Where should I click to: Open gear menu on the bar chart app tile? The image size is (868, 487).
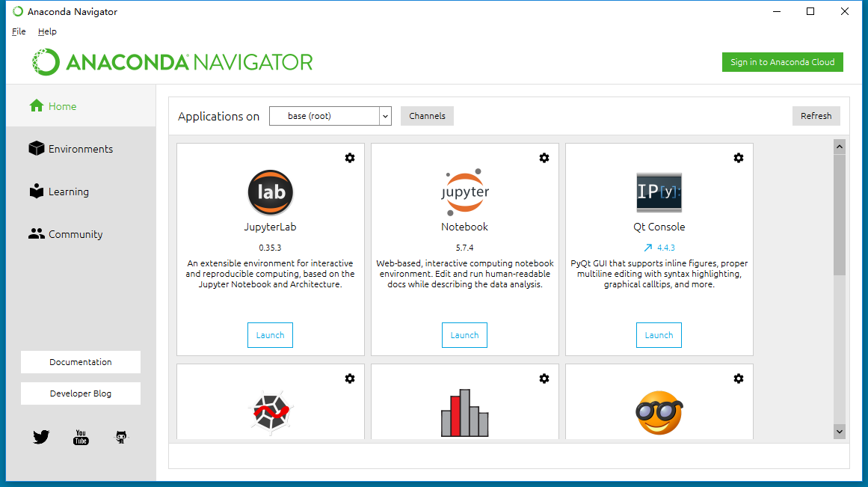pos(544,379)
